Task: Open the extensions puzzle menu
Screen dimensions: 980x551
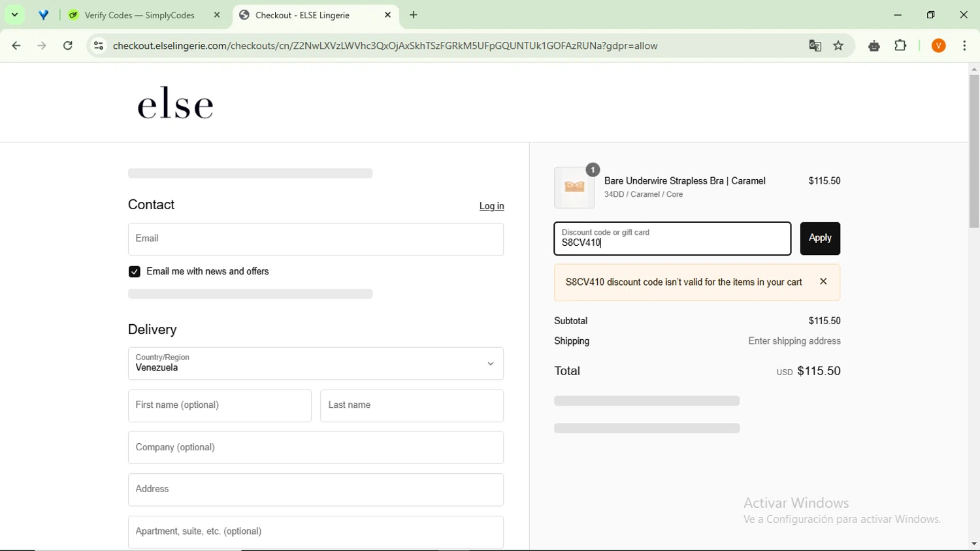Action: pyautogui.click(x=901, y=46)
